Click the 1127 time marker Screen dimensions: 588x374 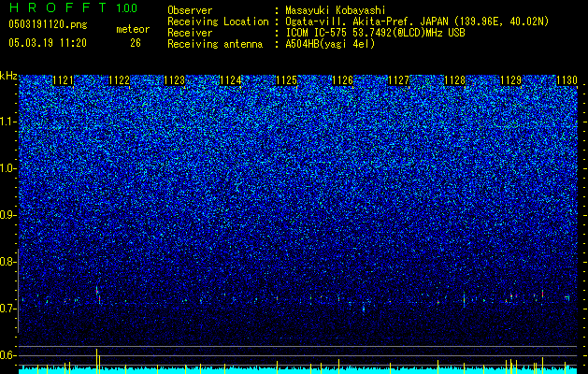pos(398,80)
